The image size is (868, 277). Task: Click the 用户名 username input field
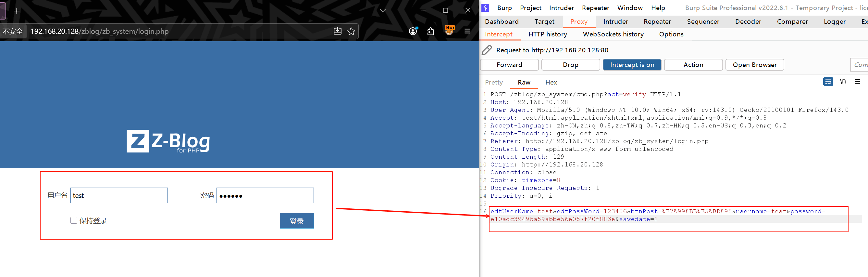click(x=119, y=195)
